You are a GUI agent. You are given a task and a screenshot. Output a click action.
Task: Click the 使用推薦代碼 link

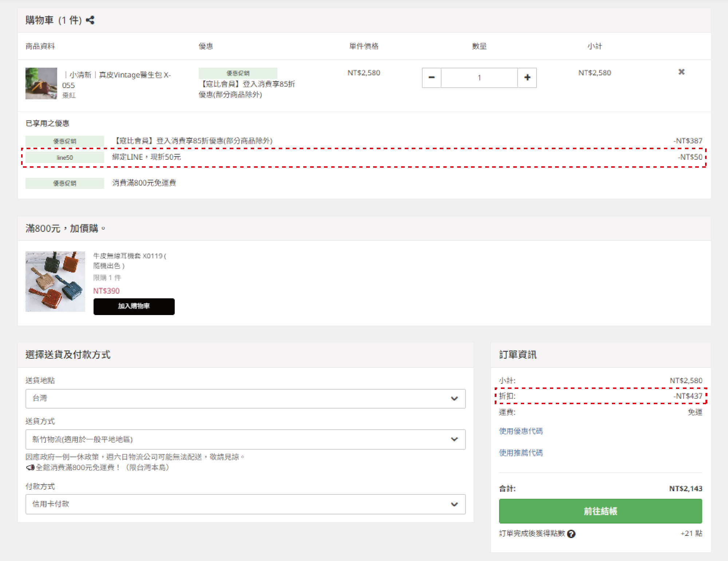pos(521,453)
